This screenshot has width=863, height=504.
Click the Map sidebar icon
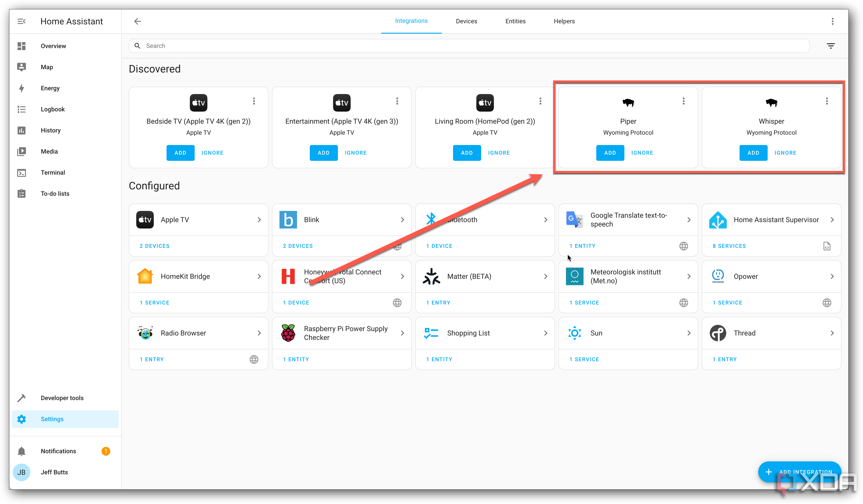21,67
